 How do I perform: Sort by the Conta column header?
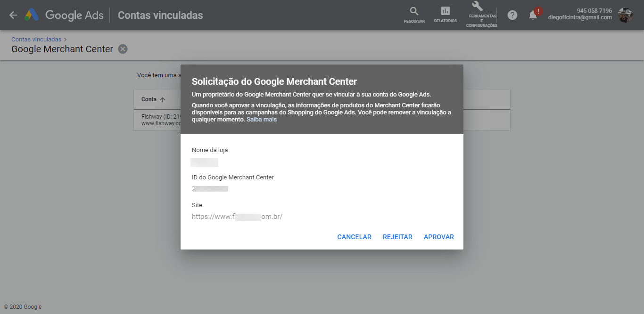click(x=153, y=99)
